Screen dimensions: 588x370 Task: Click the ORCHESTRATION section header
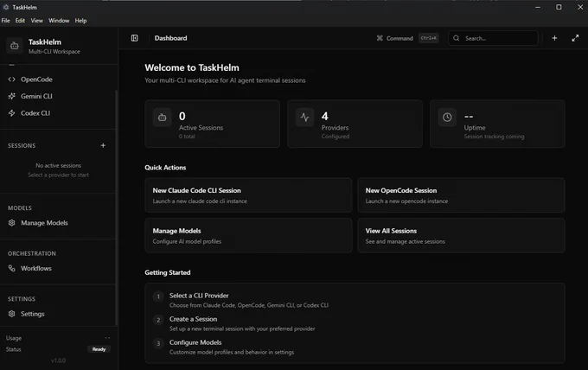(32, 254)
